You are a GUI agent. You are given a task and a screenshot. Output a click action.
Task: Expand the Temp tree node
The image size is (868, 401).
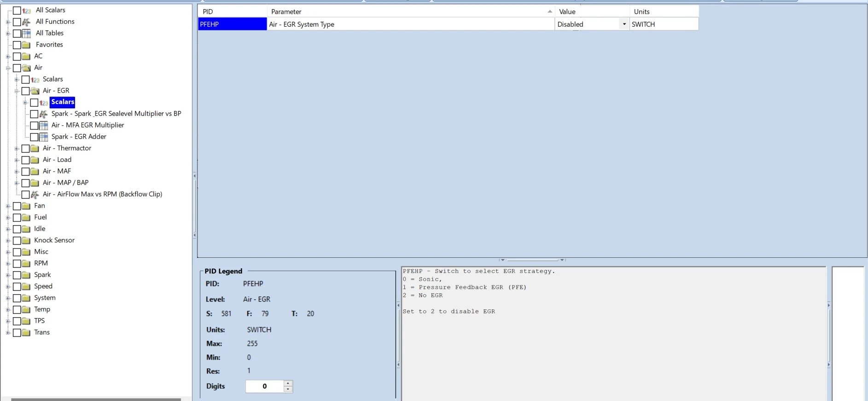click(x=8, y=310)
